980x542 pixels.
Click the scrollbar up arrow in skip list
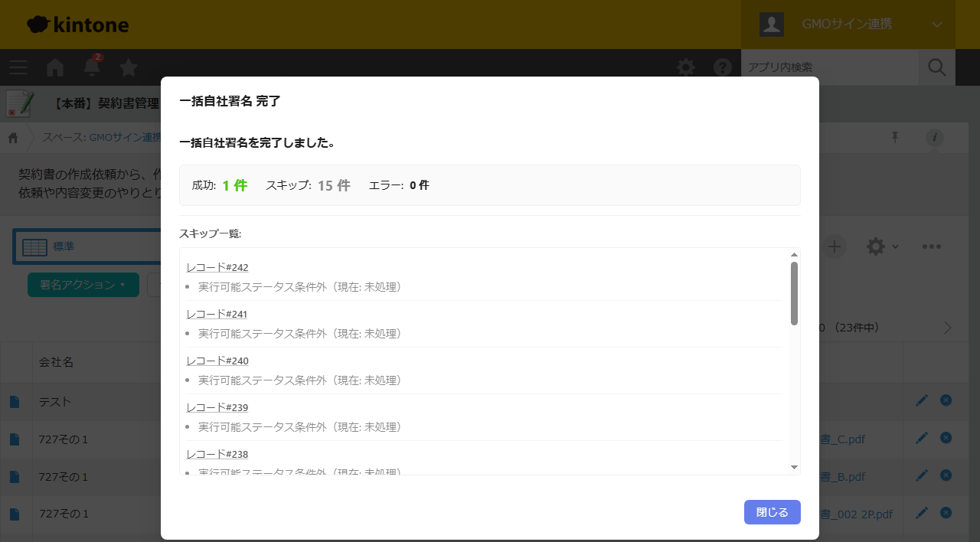pos(794,254)
